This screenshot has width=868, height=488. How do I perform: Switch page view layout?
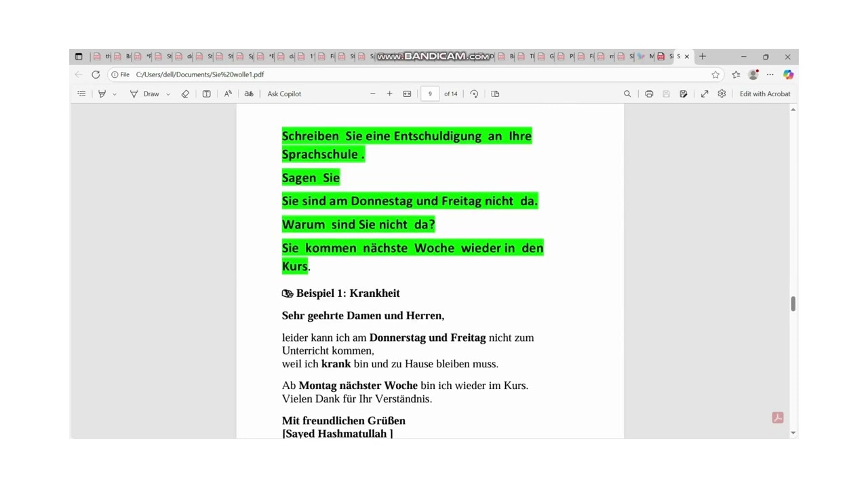pos(495,94)
